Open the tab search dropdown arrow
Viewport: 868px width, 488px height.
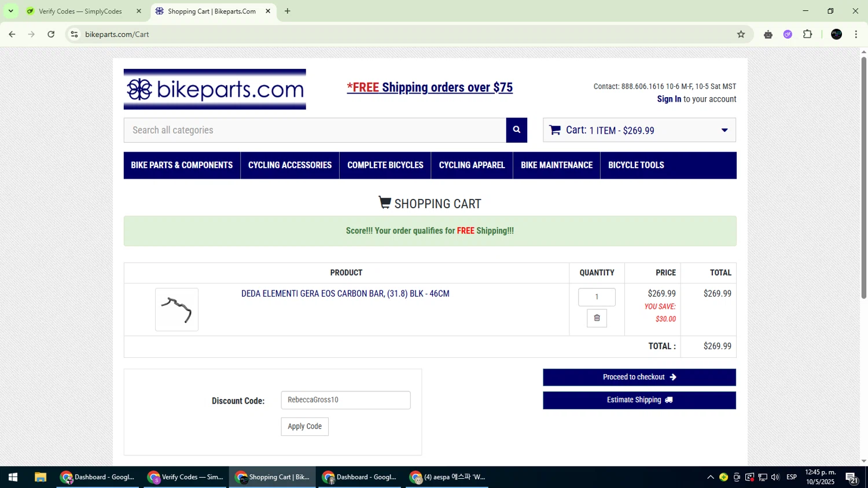click(10, 11)
